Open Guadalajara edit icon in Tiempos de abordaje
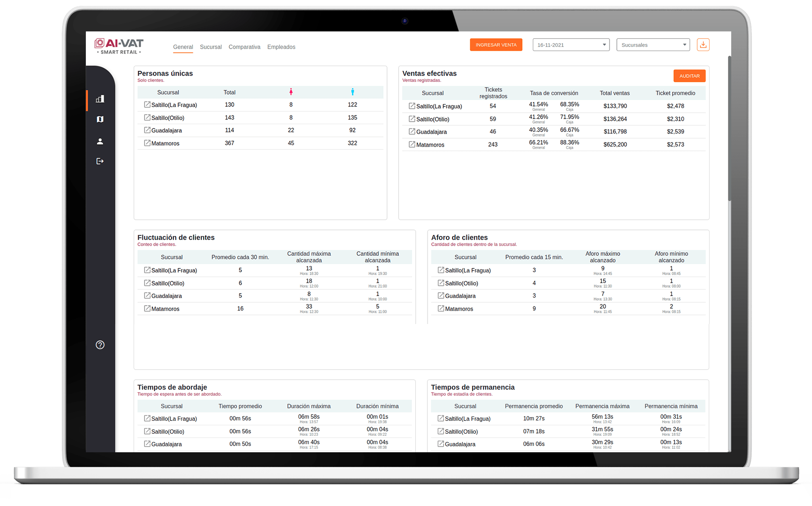Viewport: 812px width, 506px height. click(147, 444)
